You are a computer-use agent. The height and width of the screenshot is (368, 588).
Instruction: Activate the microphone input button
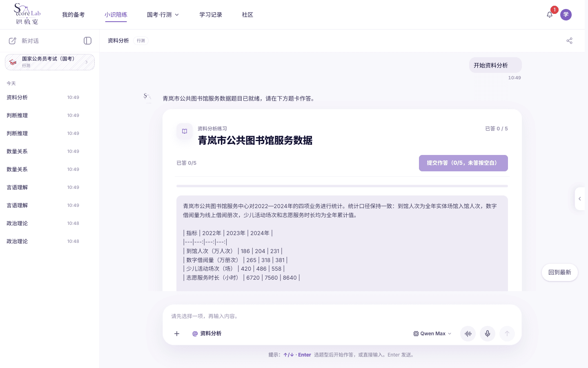[x=488, y=334]
